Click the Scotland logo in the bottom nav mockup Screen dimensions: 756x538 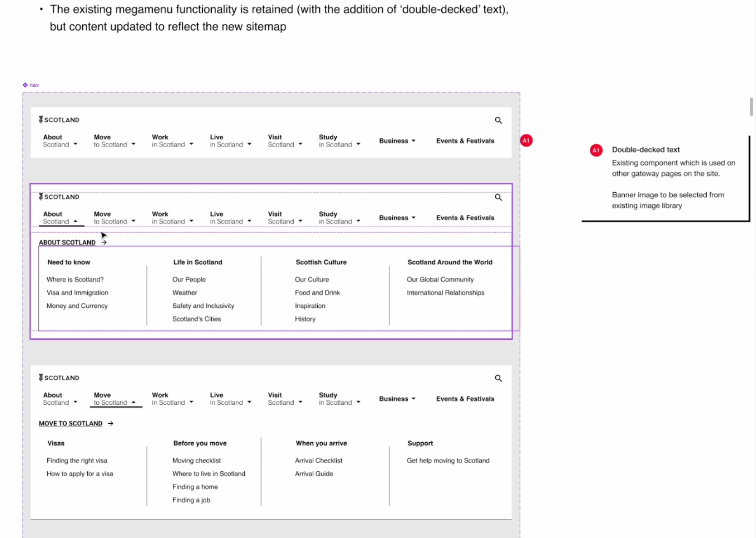pos(59,378)
